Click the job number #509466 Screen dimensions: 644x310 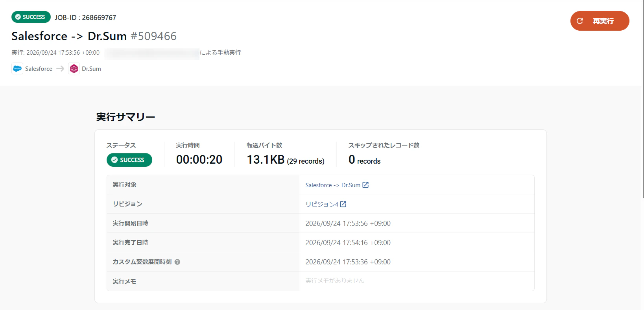click(153, 36)
